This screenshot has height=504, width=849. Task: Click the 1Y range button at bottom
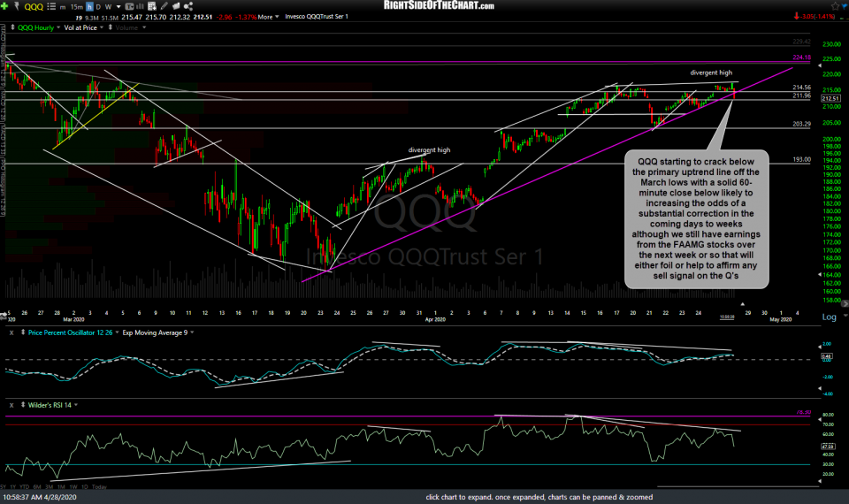13,486
